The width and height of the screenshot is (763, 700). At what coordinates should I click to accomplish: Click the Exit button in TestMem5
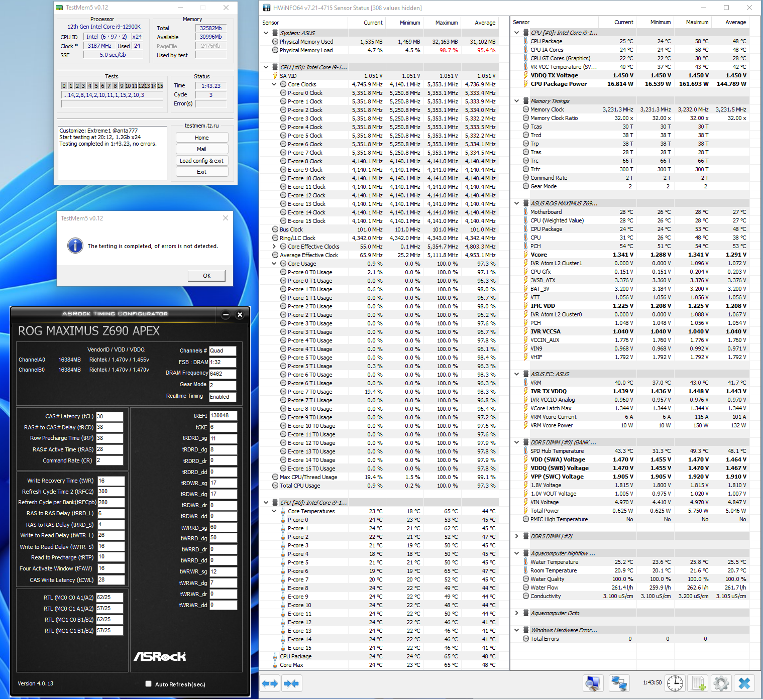202,172
